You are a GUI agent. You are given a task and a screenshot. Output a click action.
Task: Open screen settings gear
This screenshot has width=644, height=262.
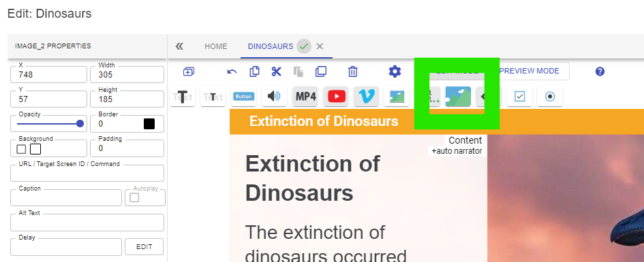(395, 71)
